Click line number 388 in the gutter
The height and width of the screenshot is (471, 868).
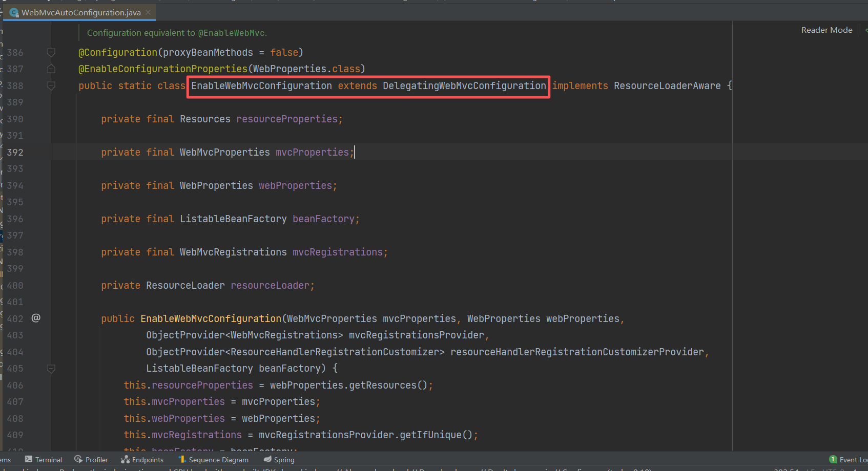(x=15, y=85)
